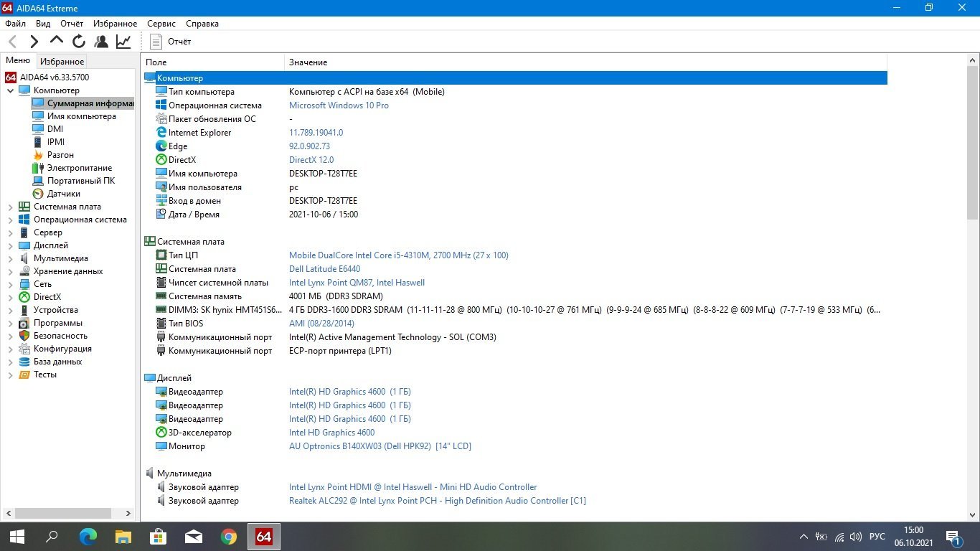Open the Файл menu
Image resolution: width=980 pixels, height=551 pixels.
tap(15, 24)
